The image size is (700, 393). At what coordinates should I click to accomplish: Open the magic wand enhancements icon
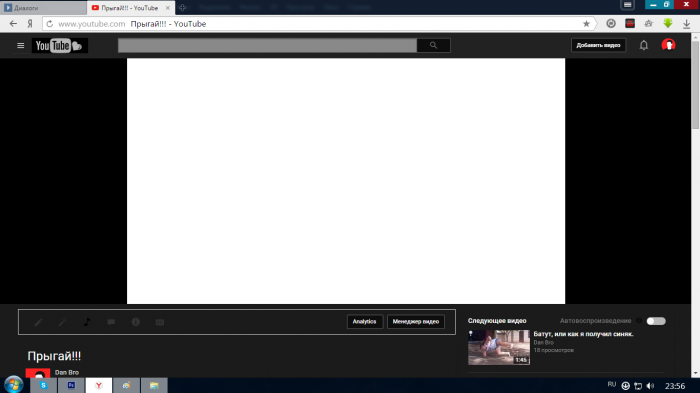point(62,322)
